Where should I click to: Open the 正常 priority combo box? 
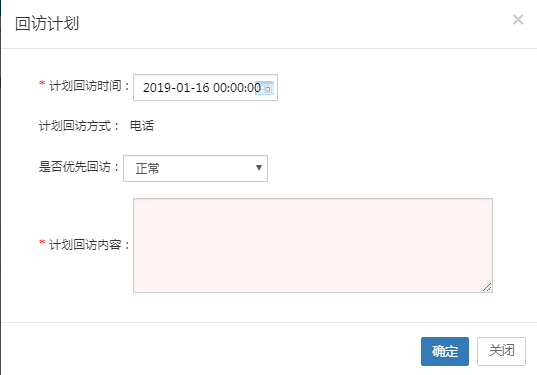[195, 168]
